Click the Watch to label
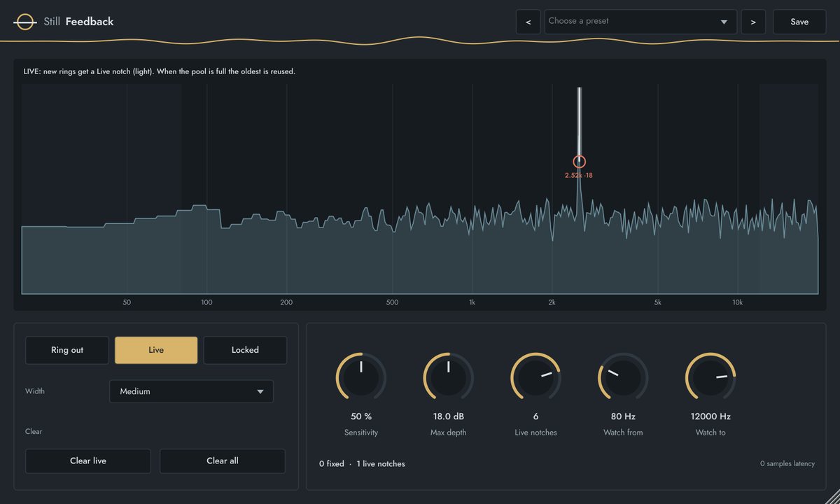Screen dimensions: 840x504 click(710, 433)
